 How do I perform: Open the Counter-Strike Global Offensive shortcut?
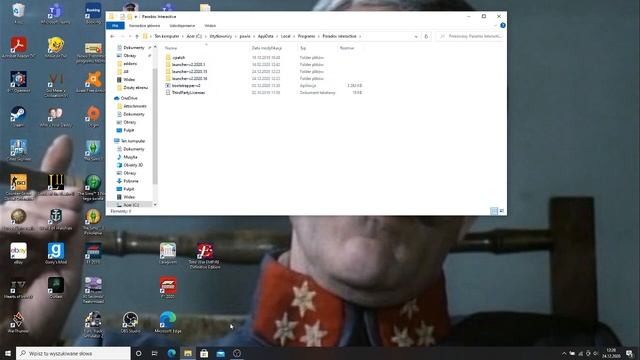[x=18, y=187]
